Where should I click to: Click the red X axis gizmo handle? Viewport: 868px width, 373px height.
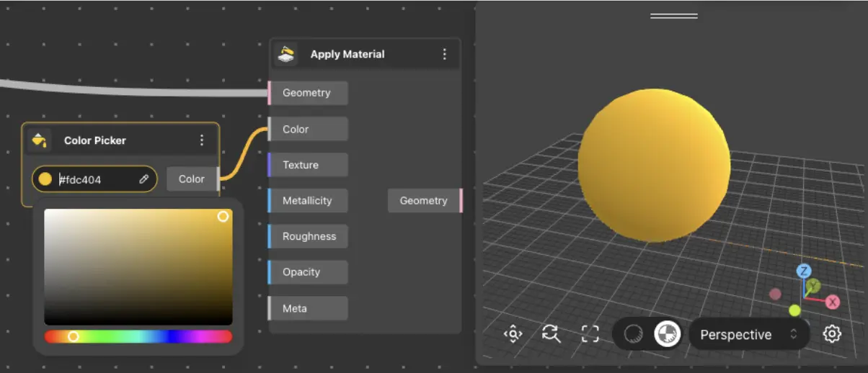(x=832, y=302)
